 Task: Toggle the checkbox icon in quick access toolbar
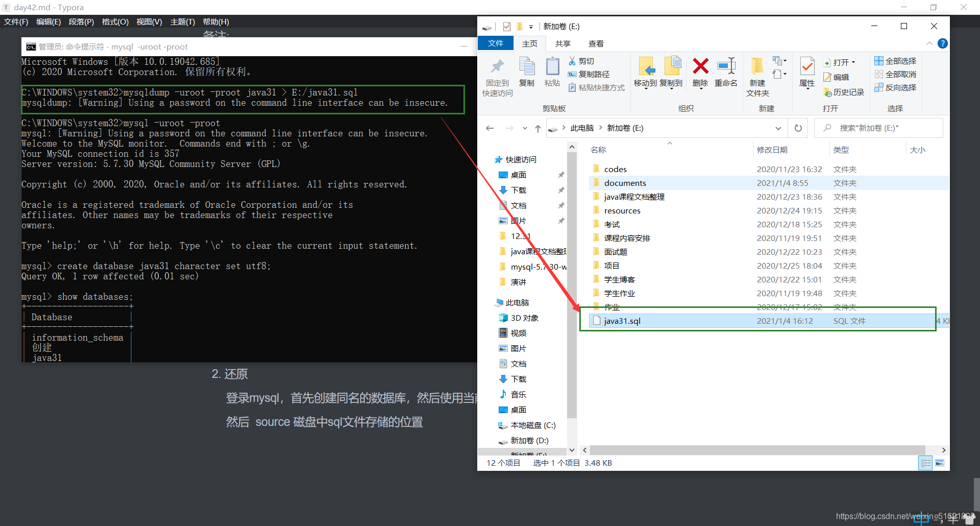pos(507,26)
